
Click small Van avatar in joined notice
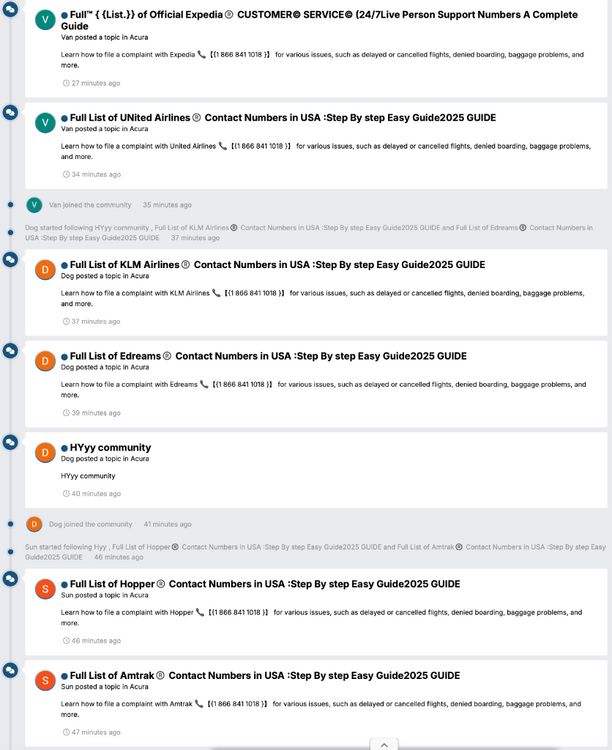click(x=34, y=205)
